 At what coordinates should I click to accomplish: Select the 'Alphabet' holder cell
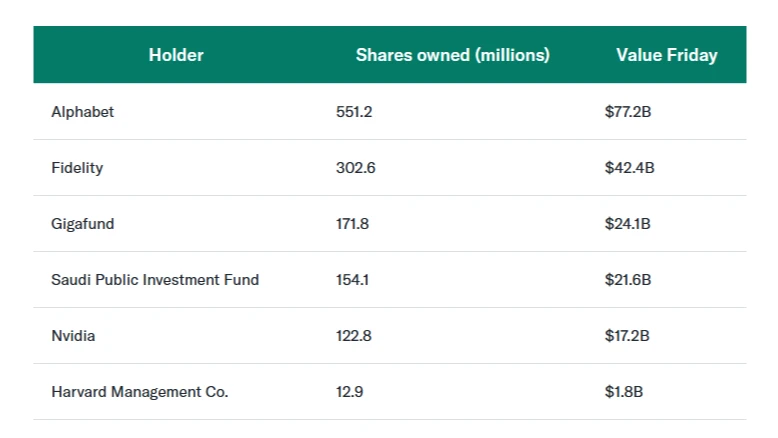[x=82, y=112]
